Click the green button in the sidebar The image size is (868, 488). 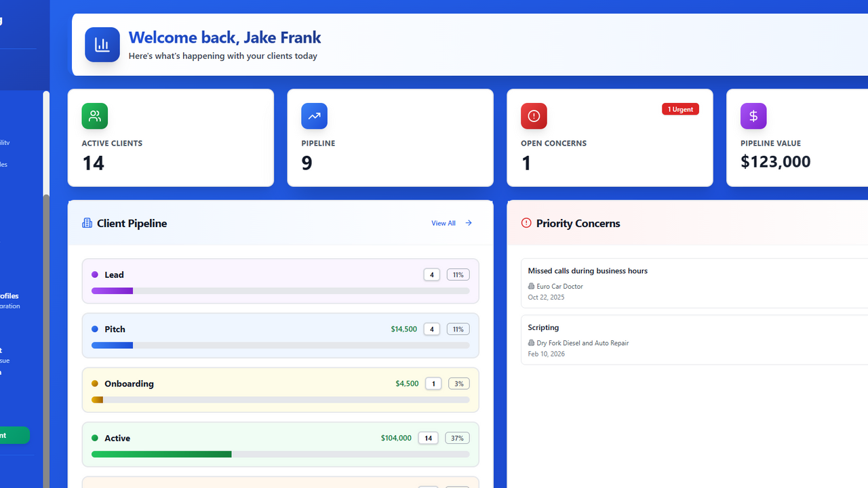click(14, 435)
